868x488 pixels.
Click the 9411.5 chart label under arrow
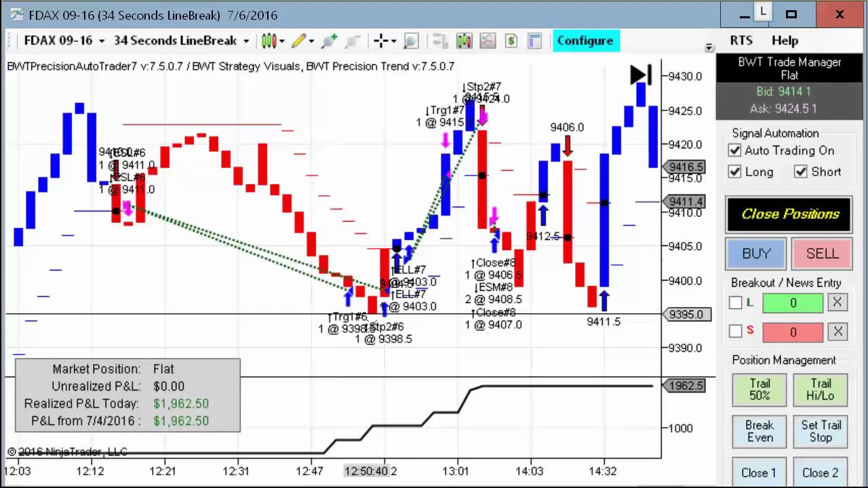604,321
